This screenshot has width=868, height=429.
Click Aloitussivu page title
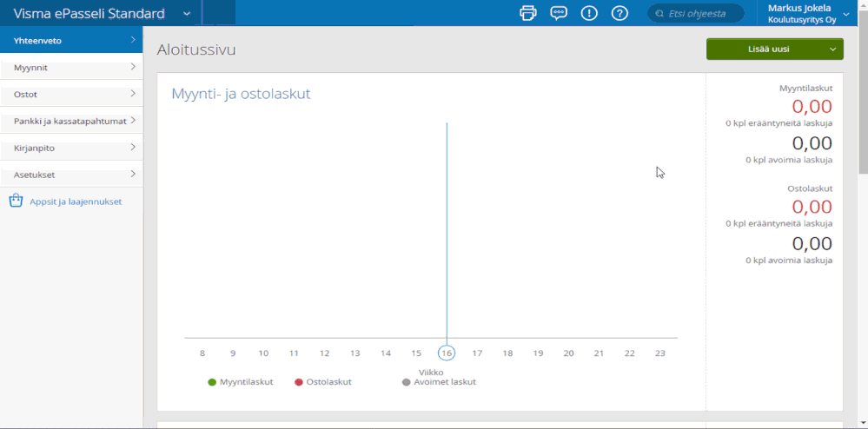[x=196, y=49]
